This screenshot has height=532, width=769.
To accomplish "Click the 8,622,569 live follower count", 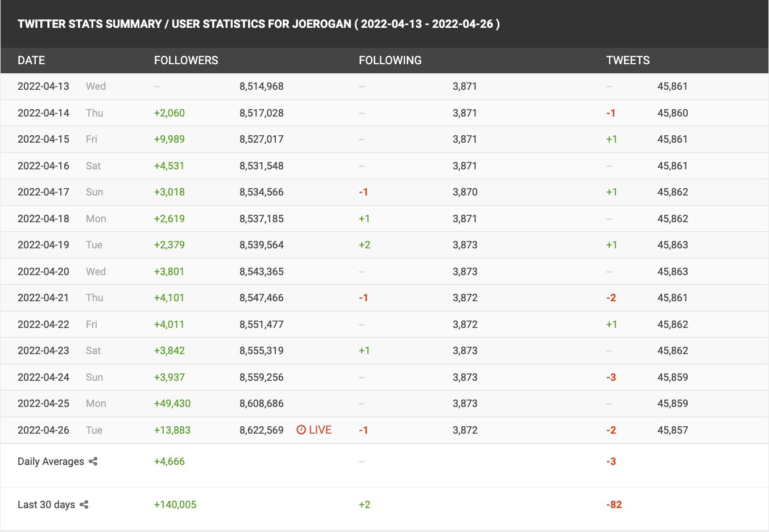I will click(262, 430).
